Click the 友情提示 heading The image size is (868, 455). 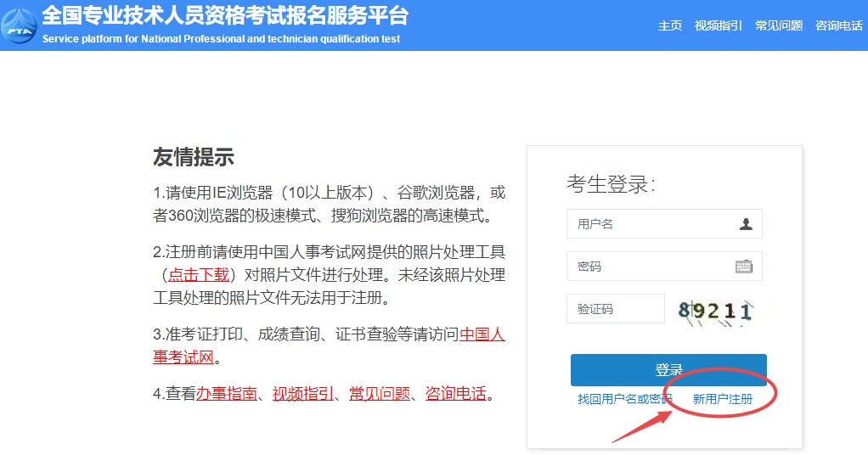(193, 157)
